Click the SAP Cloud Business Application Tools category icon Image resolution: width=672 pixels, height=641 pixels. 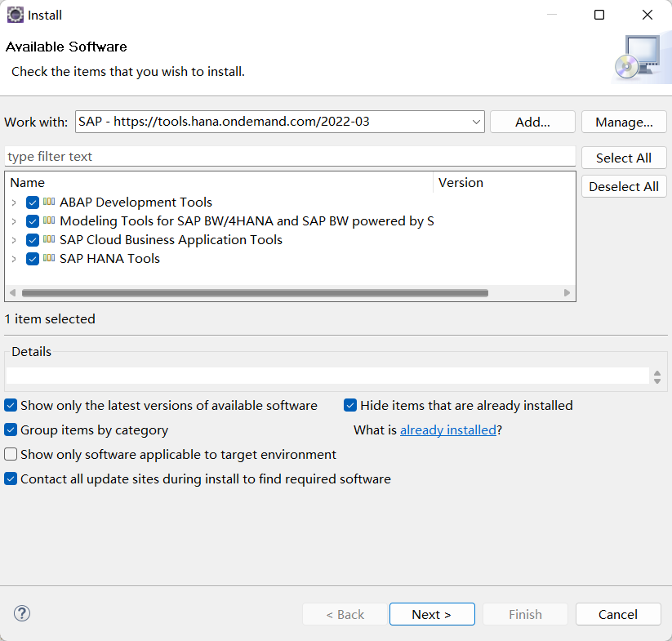[49, 239]
